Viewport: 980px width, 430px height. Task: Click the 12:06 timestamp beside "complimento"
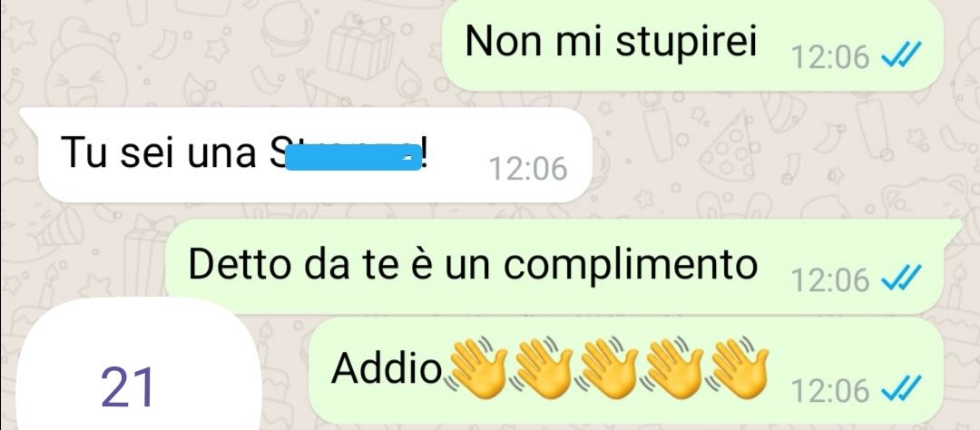[830, 279]
